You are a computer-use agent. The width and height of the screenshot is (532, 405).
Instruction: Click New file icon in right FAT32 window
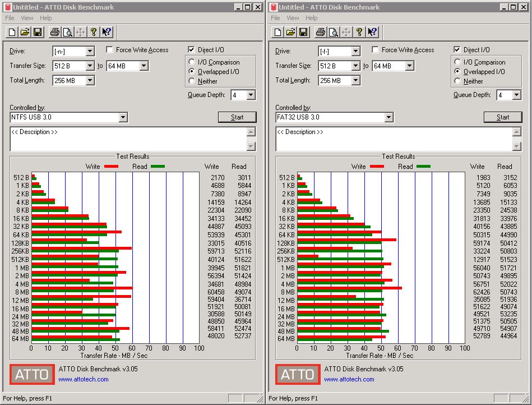pos(278,32)
